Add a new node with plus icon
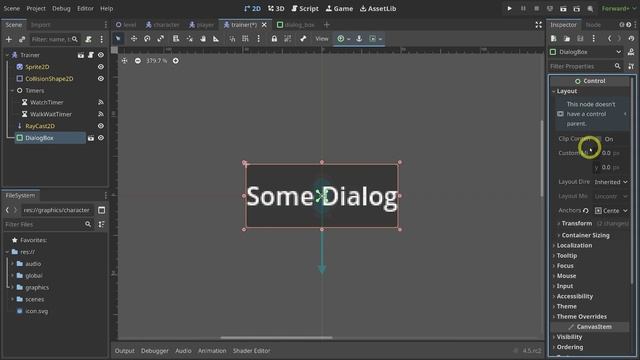The image size is (640, 360). pos(9,40)
